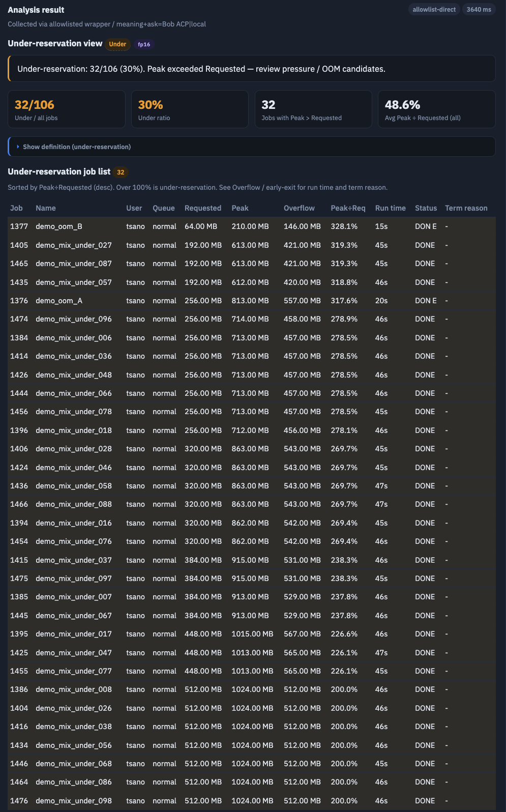Screen dimensions: 506x812
Task: Click the Overflow column header
Action: pos(299,208)
